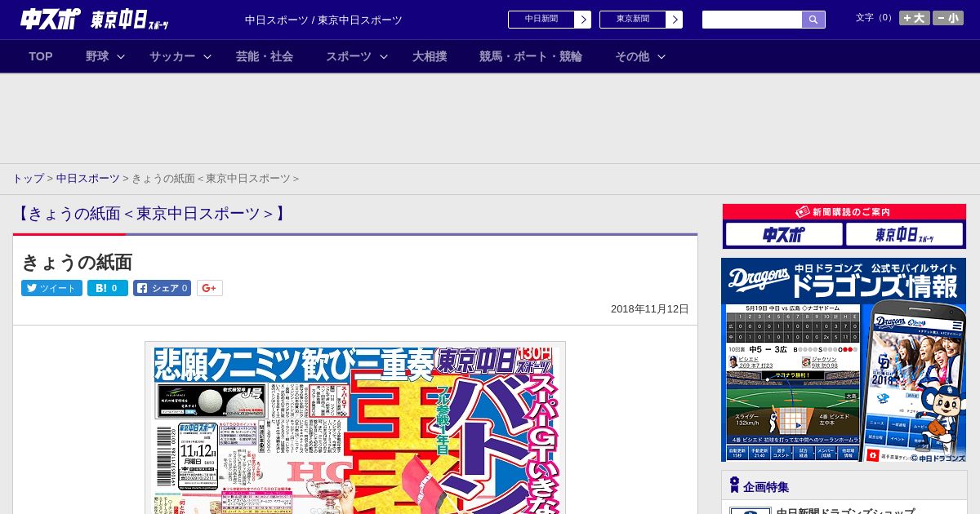Click the 中スポ logo in header
This screenshot has width=980, height=514.
point(51,19)
